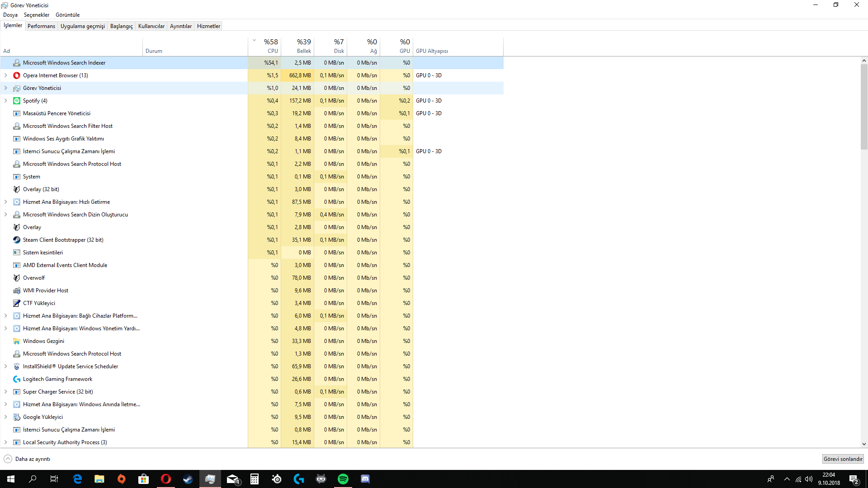Switch to the Performans tab

41,26
